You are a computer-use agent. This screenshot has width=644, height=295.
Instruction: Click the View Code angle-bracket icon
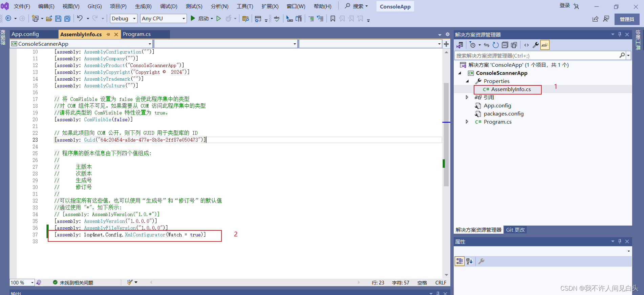(x=527, y=45)
